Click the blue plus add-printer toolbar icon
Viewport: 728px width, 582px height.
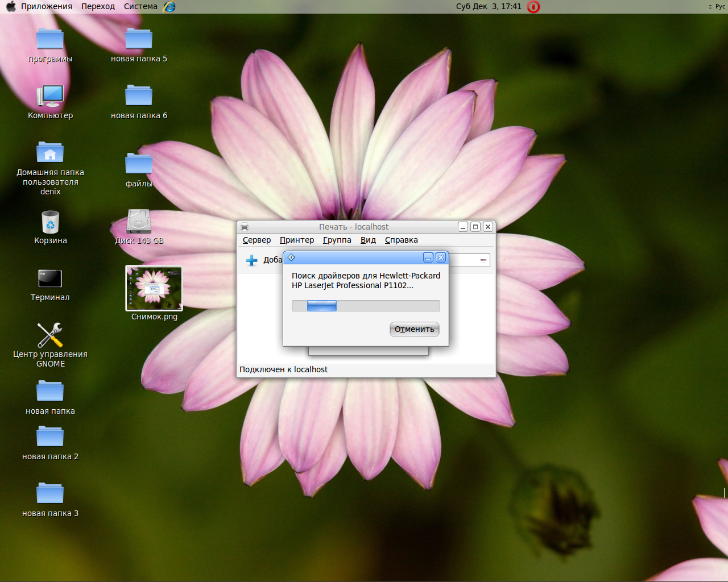click(251, 260)
